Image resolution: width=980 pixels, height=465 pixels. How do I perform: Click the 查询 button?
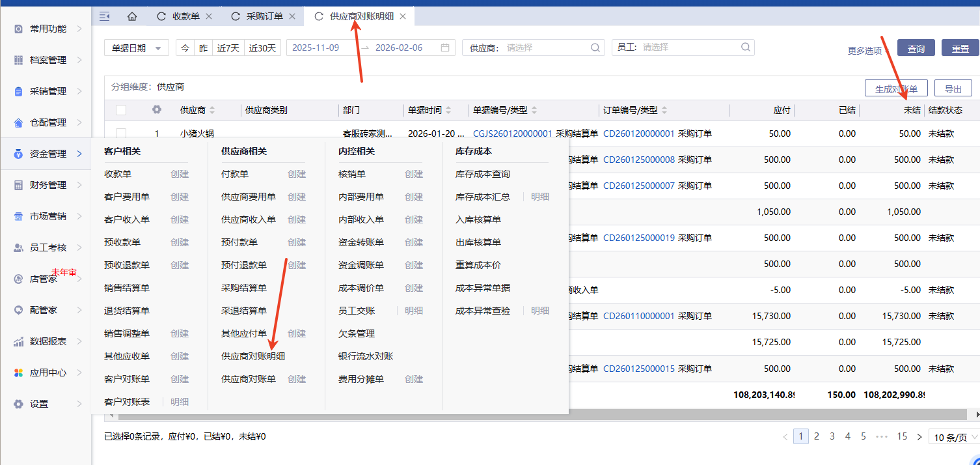coord(916,48)
